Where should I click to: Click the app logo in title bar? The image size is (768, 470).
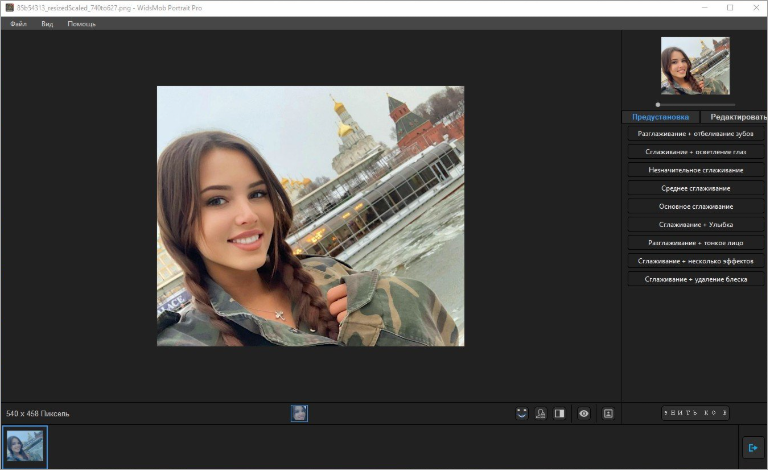click(9, 8)
